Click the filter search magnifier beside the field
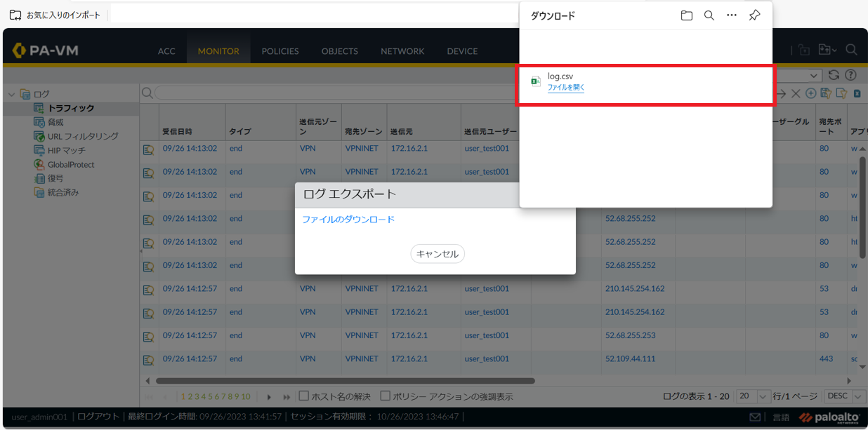Viewport: 868px width, 430px height. 147,93
